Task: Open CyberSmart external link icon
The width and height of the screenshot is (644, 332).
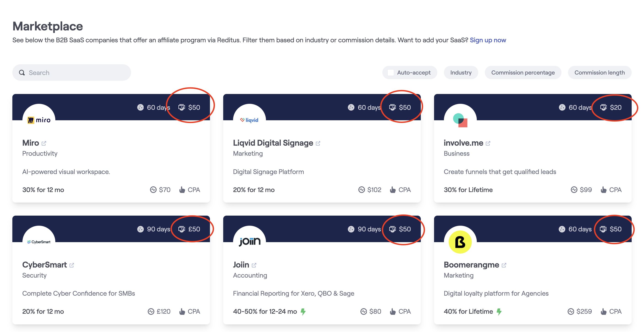Action: [72, 265]
